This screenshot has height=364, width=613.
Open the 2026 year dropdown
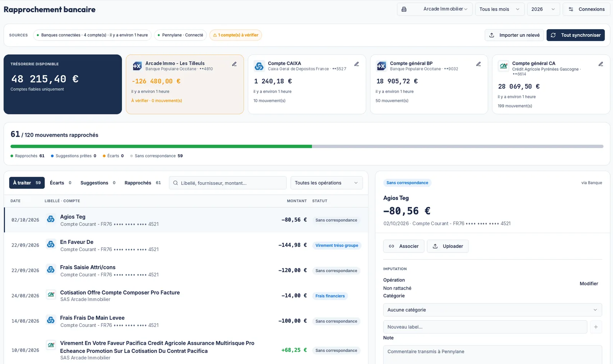coord(543,9)
